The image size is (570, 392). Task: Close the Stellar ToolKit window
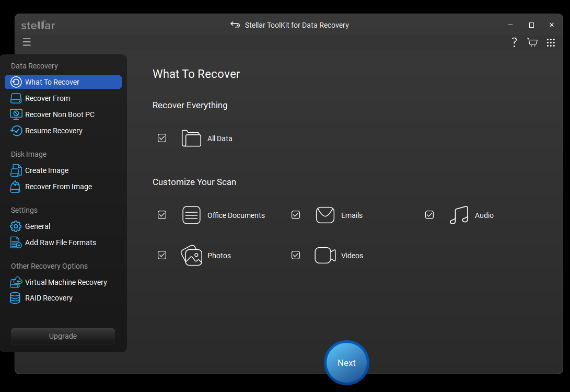tap(552, 25)
